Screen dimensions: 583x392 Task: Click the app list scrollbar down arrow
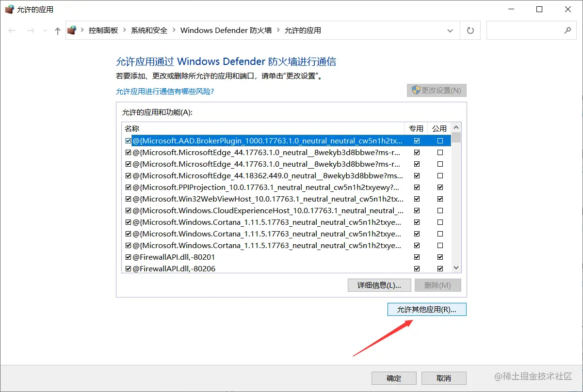(456, 268)
